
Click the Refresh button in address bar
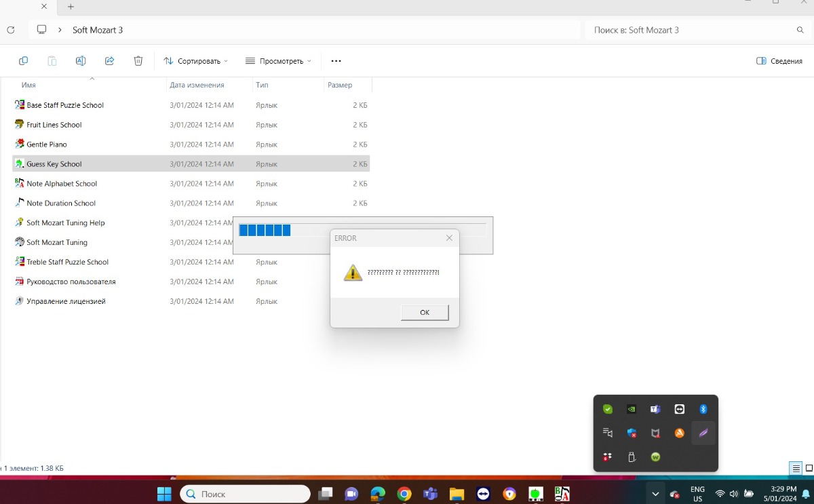pyautogui.click(x=10, y=30)
